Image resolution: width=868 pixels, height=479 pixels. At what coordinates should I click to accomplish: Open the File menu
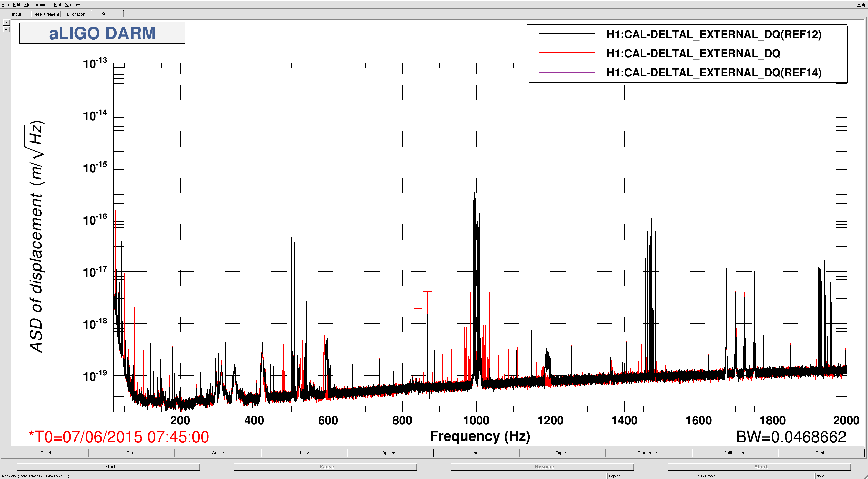pos(5,4)
